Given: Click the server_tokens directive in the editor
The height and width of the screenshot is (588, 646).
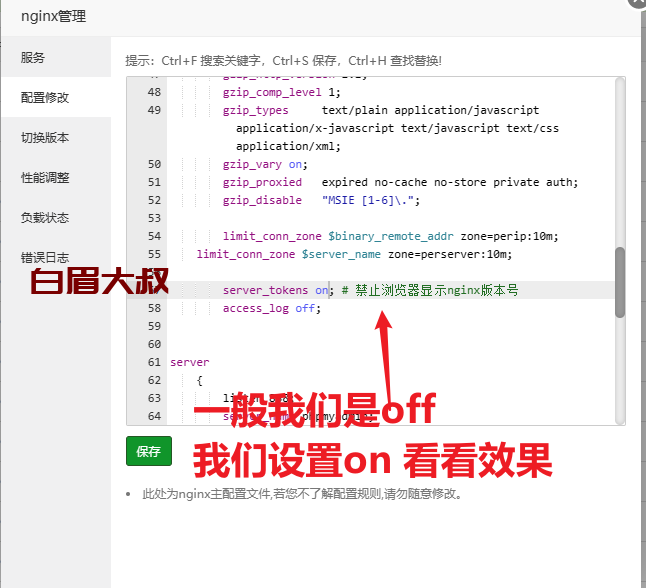Looking at the screenshot, I should [x=265, y=290].
